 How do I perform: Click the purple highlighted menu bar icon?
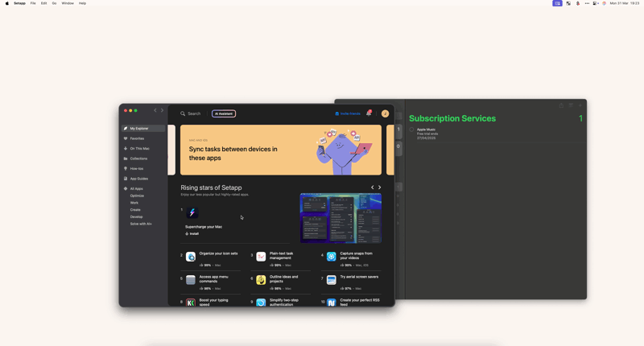point(557,3)
